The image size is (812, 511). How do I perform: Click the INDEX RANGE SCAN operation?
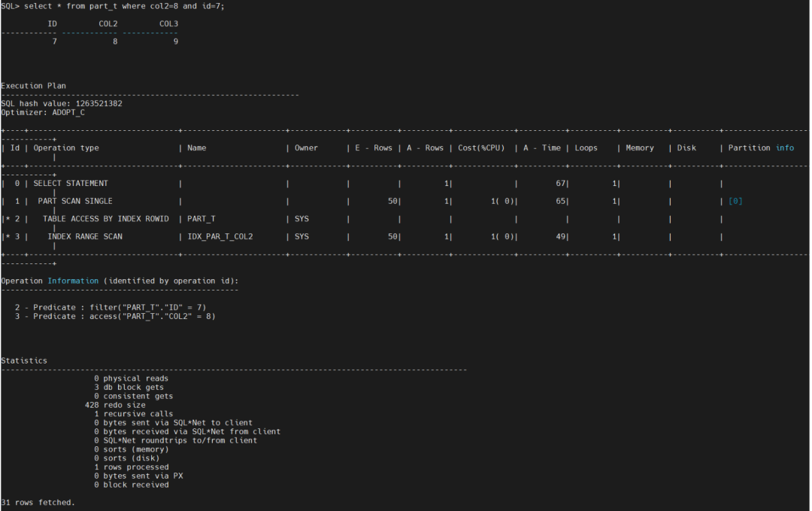86,236
